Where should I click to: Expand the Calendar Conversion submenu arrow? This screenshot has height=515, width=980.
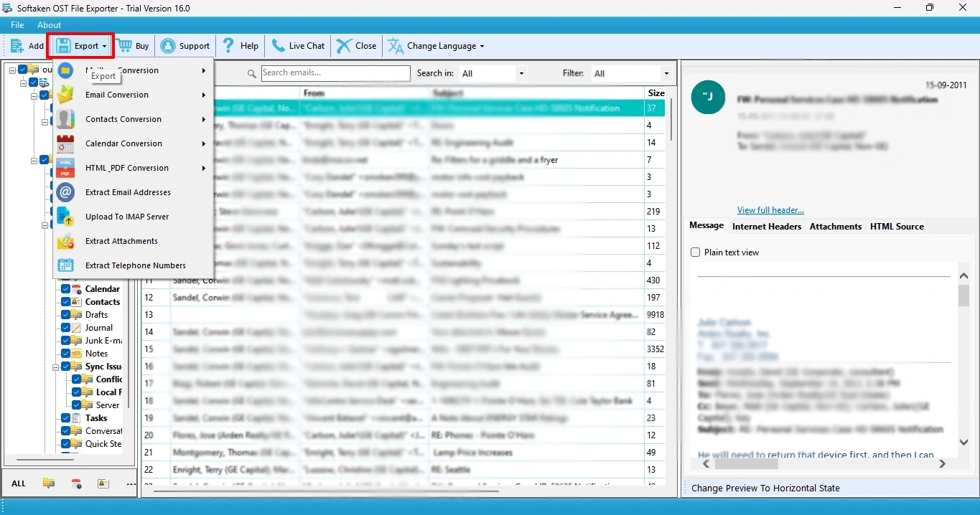pos(204,143)
